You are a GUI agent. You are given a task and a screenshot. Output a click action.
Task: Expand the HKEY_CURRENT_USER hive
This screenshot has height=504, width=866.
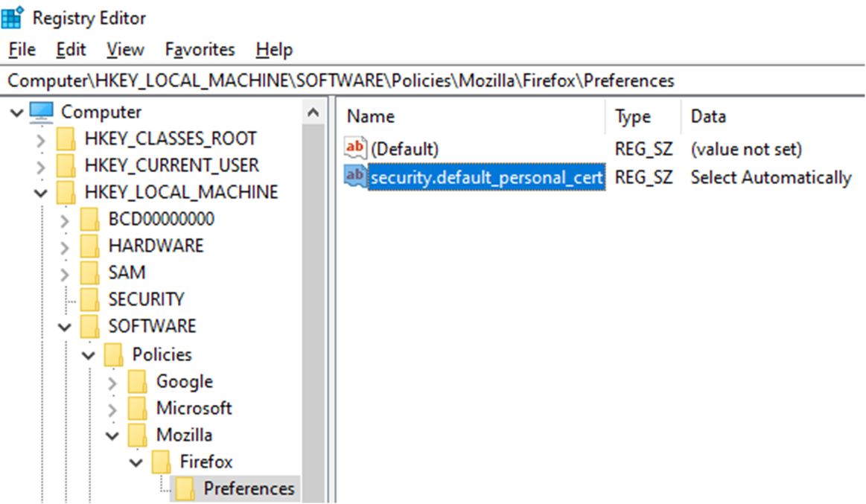41,167
